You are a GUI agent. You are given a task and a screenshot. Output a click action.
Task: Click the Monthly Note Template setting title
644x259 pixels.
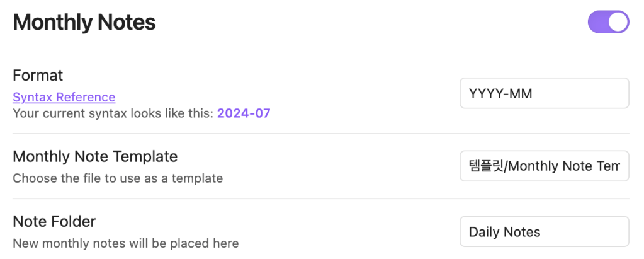coord(95,156)
